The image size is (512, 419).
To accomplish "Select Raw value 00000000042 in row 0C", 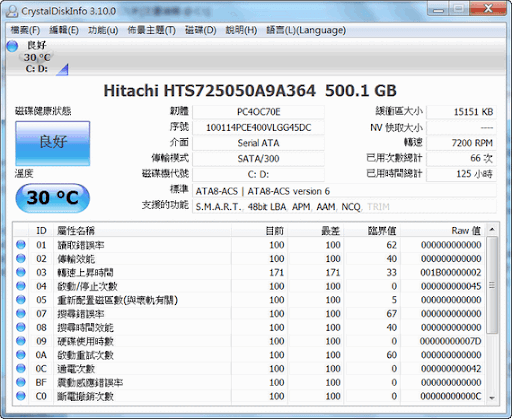I will tap(451, 368).
